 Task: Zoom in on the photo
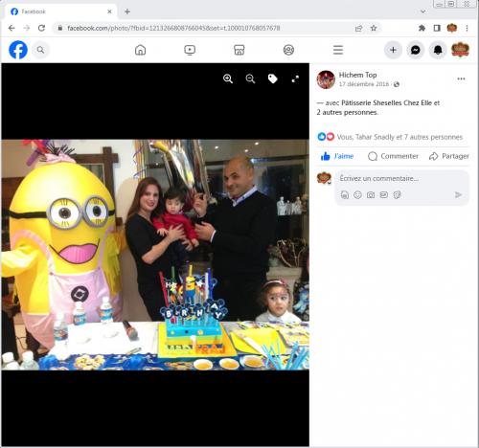click(228, 78)
